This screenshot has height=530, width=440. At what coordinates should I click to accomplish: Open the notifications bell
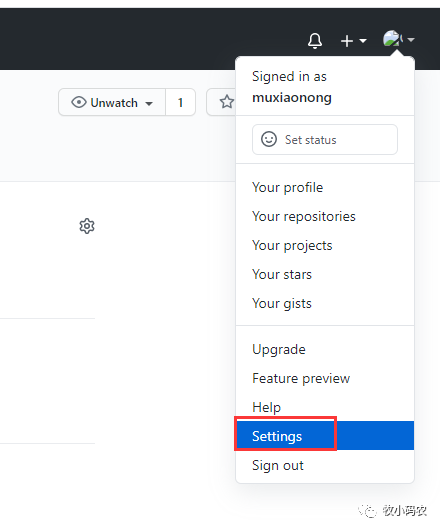click(x=315, y=41)
